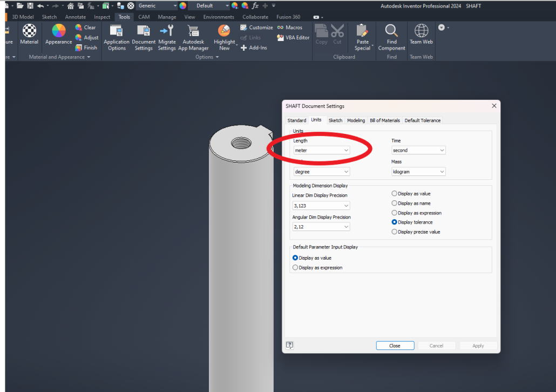Switch to the Modeling tab in dialog
The image size is (556, 392).
pyautogui.click(x=356, y=120)
